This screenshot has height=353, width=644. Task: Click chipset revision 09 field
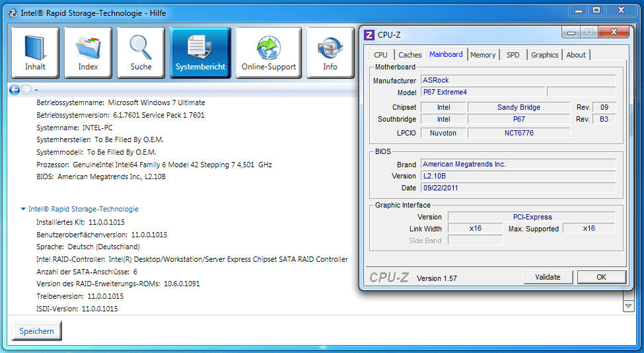[x=604, y=107]
